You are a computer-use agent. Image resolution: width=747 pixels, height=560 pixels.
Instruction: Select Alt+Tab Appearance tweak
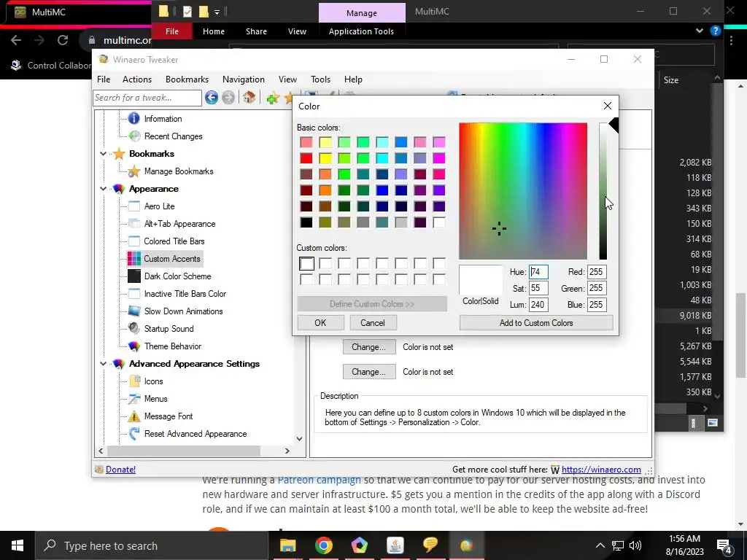(179, 224)
